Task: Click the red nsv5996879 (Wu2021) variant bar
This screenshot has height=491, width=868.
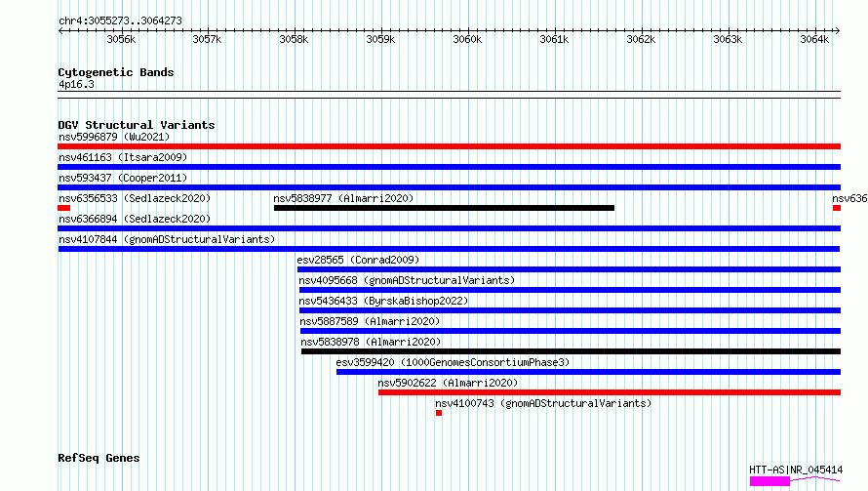Action: point(449,146)
